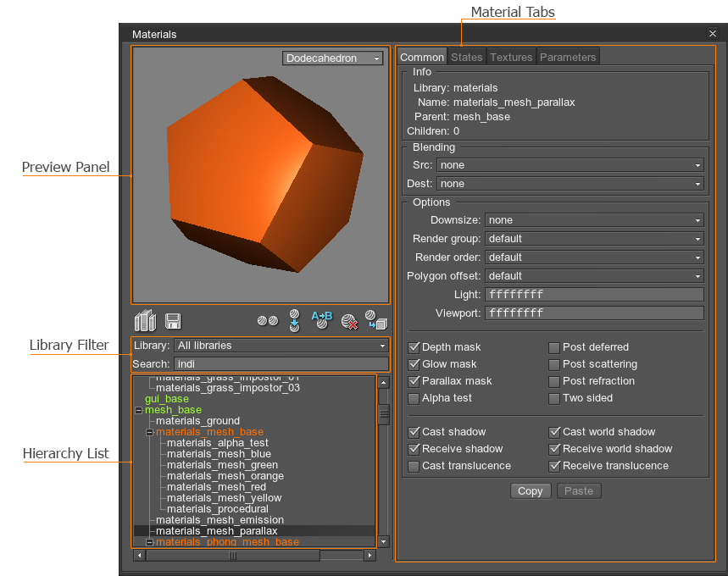
Task: Click the hierarchy list scroll-down arrow
Action: click(x=384, y=541)
